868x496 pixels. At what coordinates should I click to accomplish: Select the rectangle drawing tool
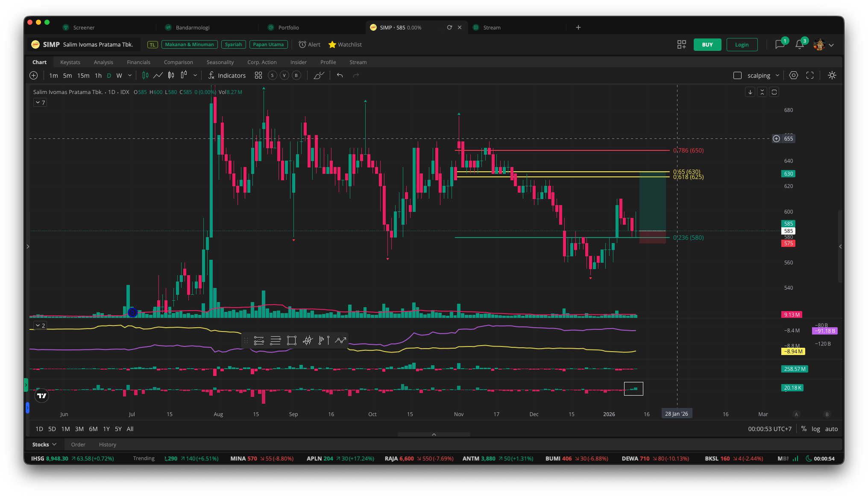tap(292, 340)
